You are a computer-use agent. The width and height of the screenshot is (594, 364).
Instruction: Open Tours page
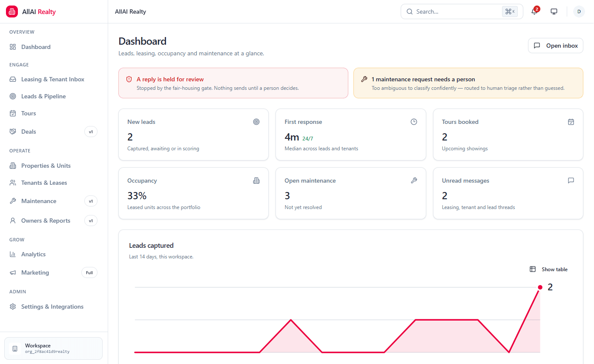tap(54, 113)
